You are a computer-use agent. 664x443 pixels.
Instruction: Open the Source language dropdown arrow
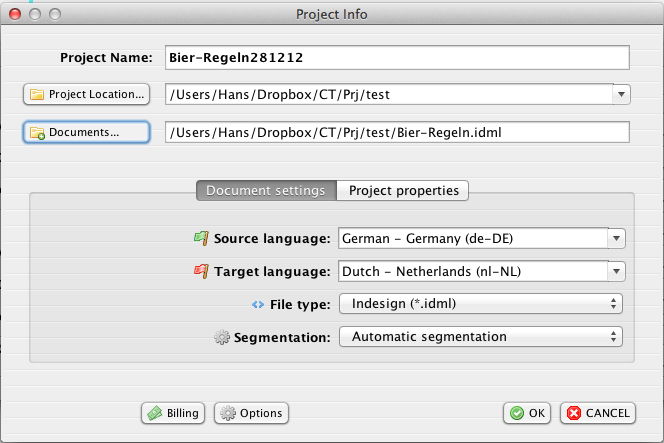[617, 238]
